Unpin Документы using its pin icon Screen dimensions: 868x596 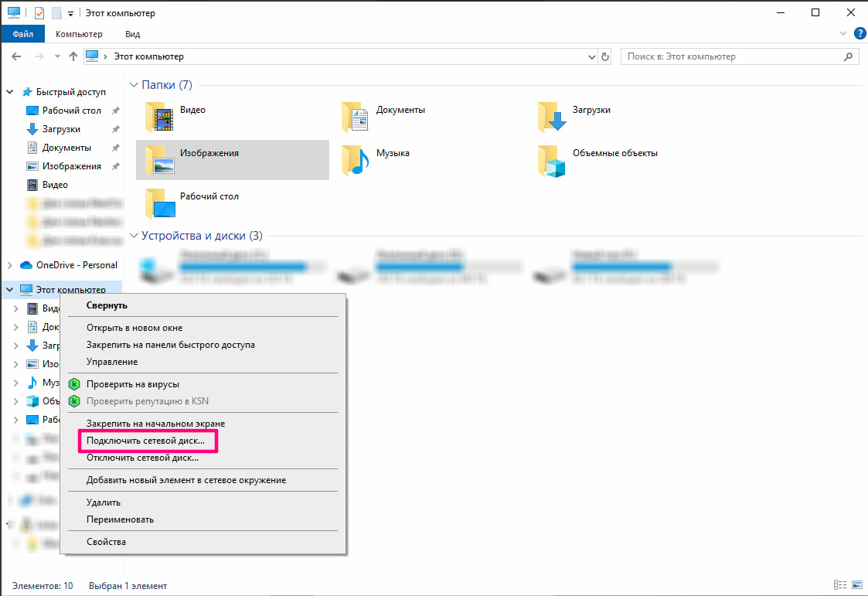coord(116,148)
